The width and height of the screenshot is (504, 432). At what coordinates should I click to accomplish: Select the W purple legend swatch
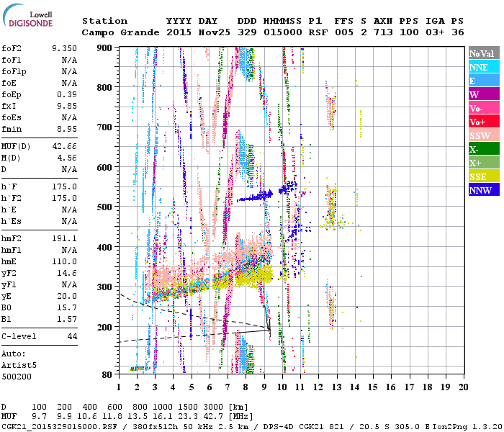coord(484,94)
